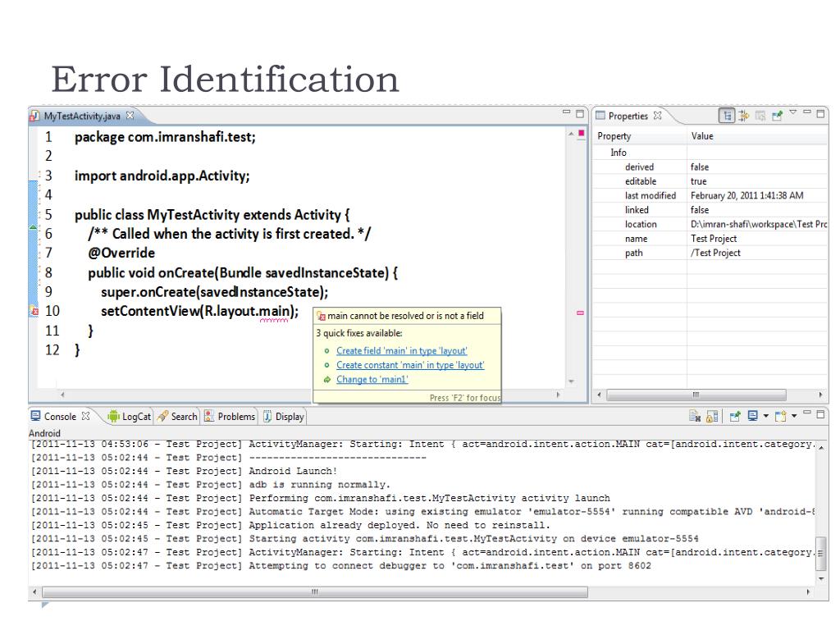Select the 'linked' property row
The image size is (840, 630).
pyautogui.click(x=710, y=209)
